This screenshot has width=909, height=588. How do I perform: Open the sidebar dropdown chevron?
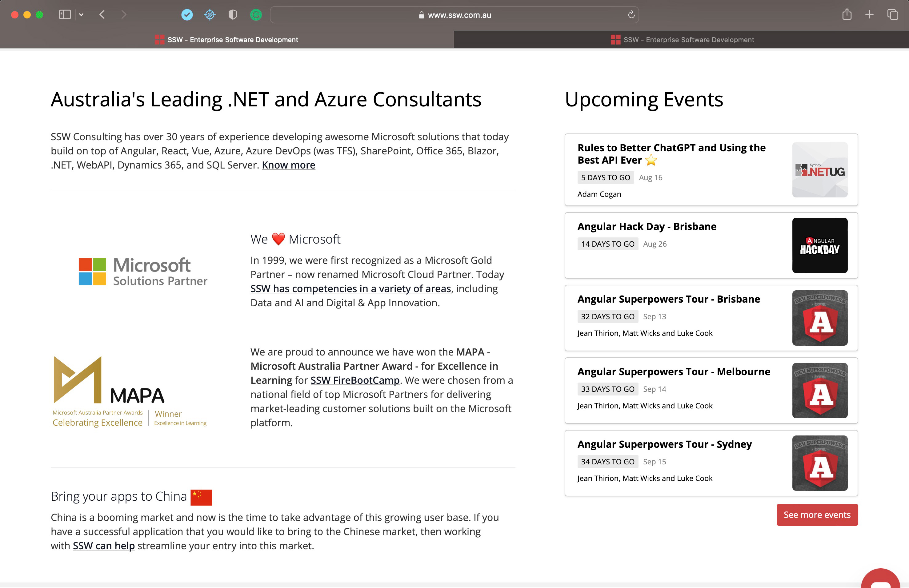[x=81, y=14]
